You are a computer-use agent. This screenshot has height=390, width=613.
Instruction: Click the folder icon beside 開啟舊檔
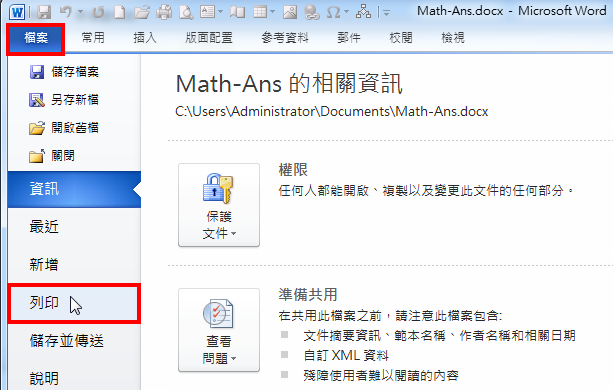tap(37, 128)
